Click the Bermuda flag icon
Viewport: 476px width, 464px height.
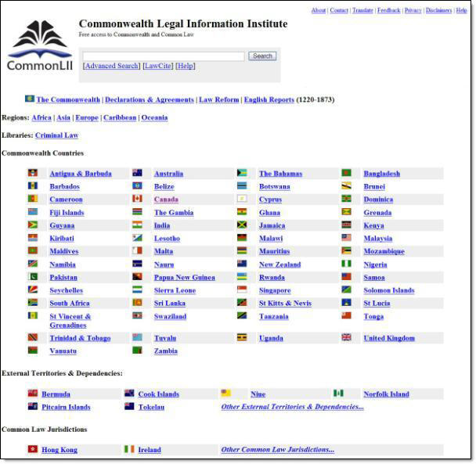pos(32,394)
